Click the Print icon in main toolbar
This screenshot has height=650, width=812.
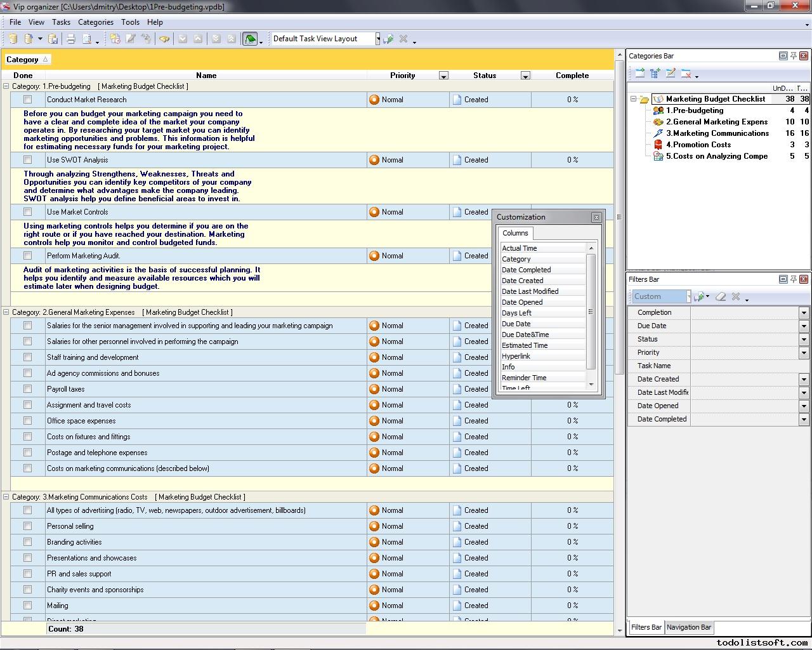(71, 39)
